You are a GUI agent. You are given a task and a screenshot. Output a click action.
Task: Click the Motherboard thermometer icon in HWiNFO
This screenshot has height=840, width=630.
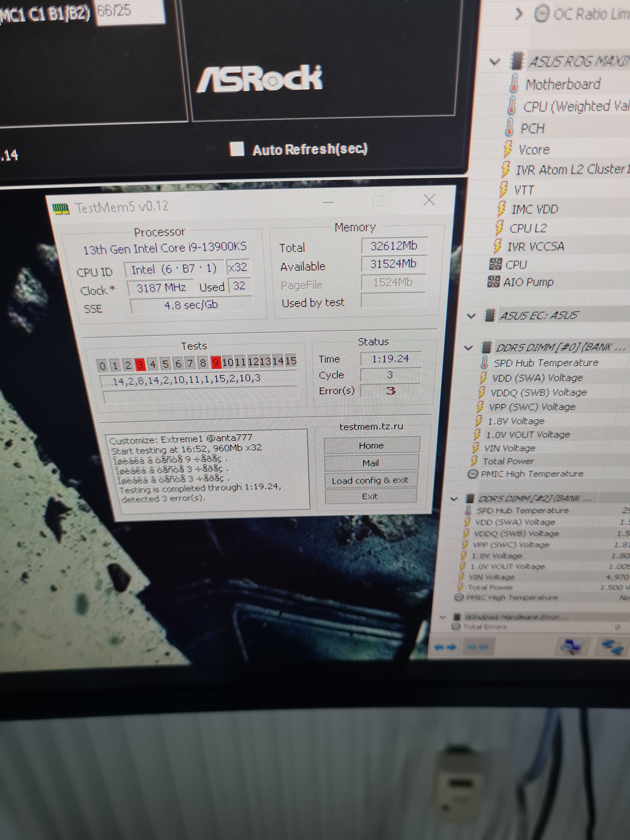pyautogui.click(x=514, y=84)
